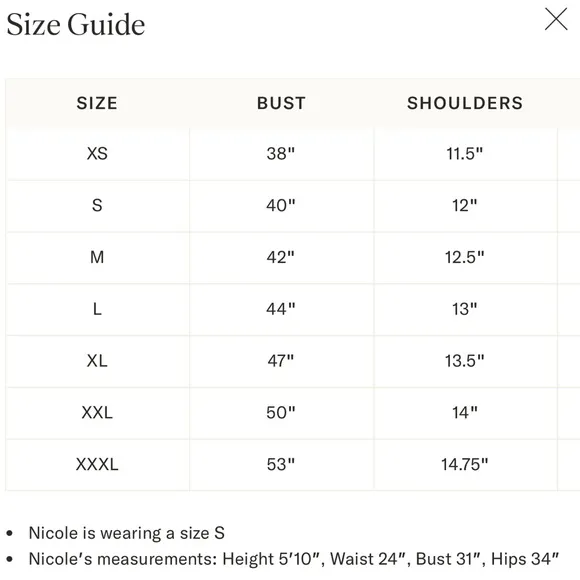
Task: Click the Size Guide title text
Action: point(76,25)
